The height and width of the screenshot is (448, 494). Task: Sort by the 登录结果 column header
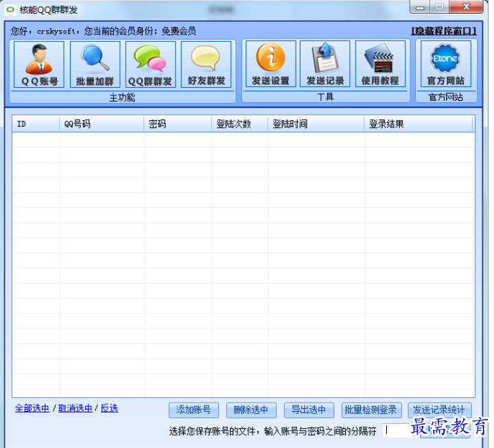click(x=419, y=123)
